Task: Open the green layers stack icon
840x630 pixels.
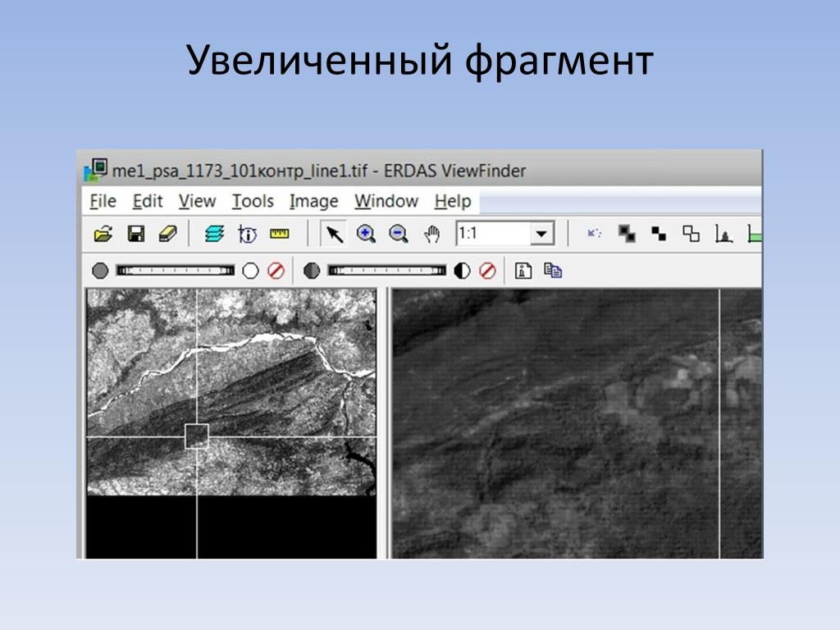Action: pos(214,234)
